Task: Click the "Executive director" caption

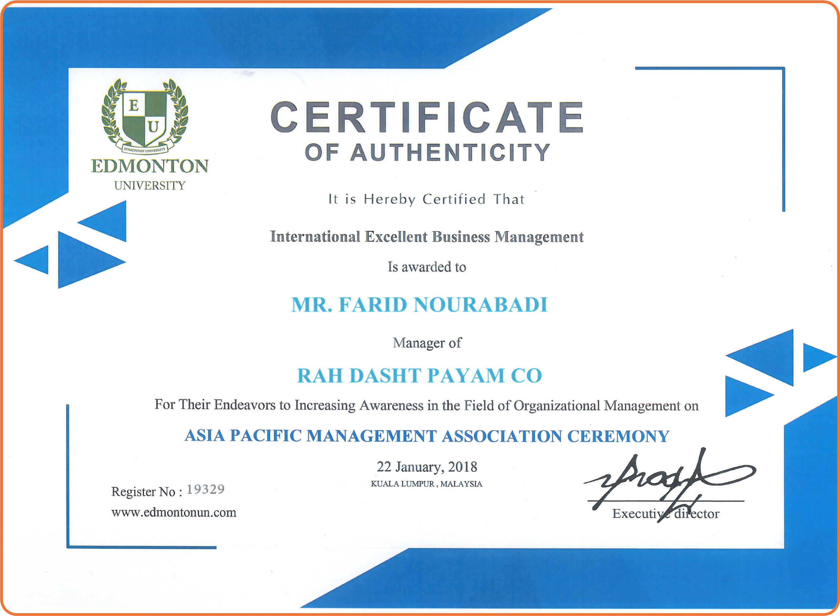Action: pyautogui.click(x=666, y=514)
